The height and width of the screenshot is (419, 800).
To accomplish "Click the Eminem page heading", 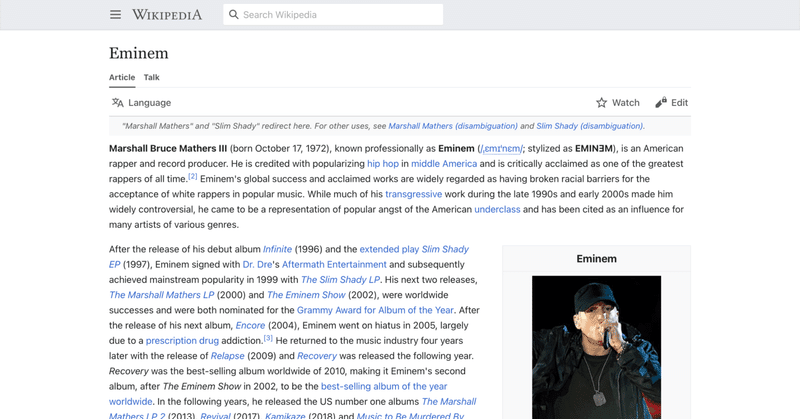I will [x=139, y=53].
